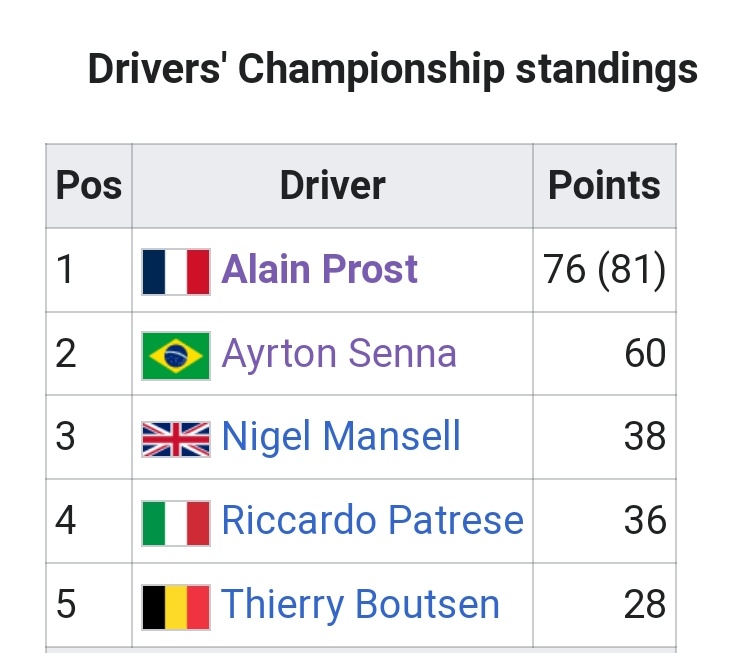Select Boutsen's 28 points cell
751x653 pixels.
[x=604, y=605]
